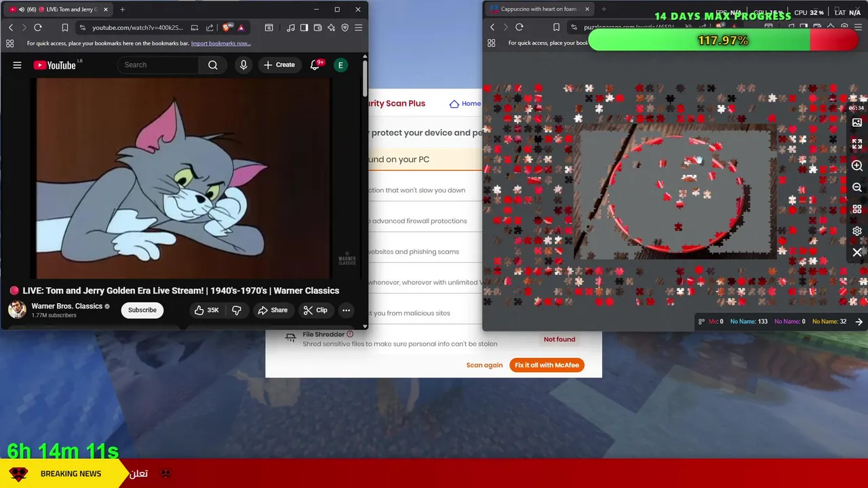Viewport: 868px width, 488px height.
Task: Click the 'No Name: 133' score entry
Action: 749,322
